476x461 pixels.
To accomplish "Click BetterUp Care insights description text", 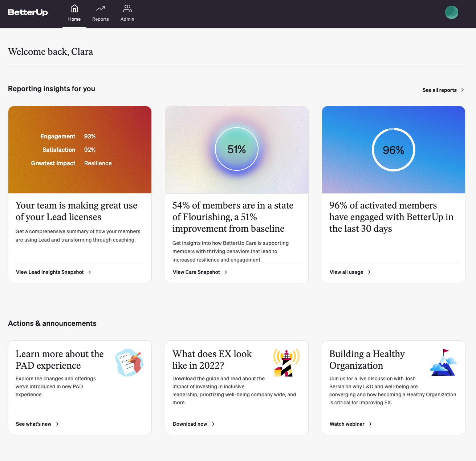I will tap(231, 251).
